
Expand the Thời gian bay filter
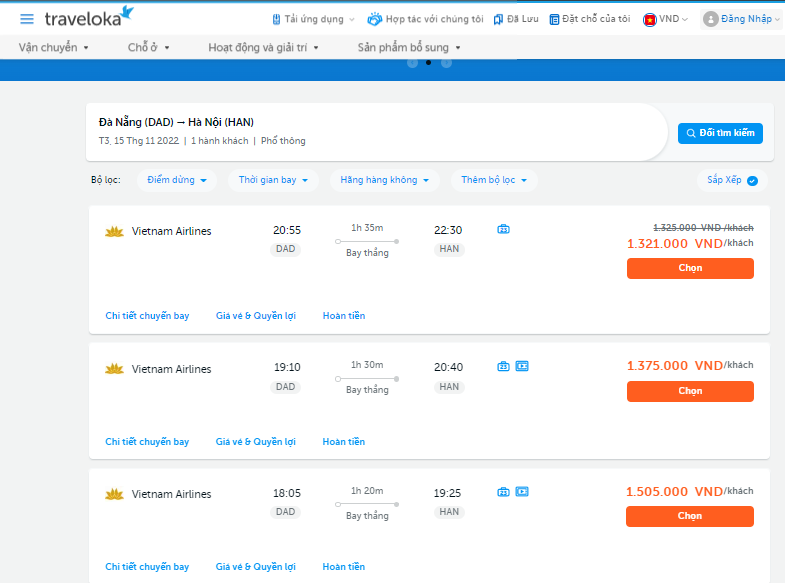click(275, 180)
